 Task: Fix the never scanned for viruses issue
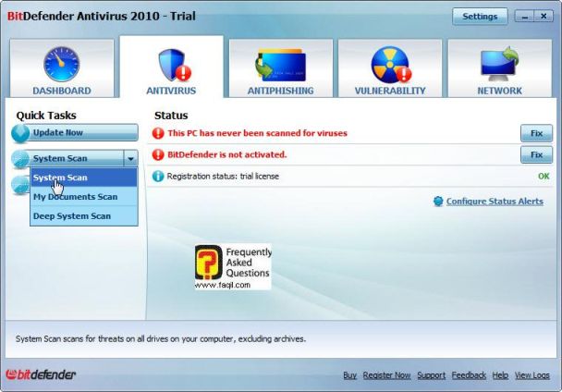[x=536, y=133]
